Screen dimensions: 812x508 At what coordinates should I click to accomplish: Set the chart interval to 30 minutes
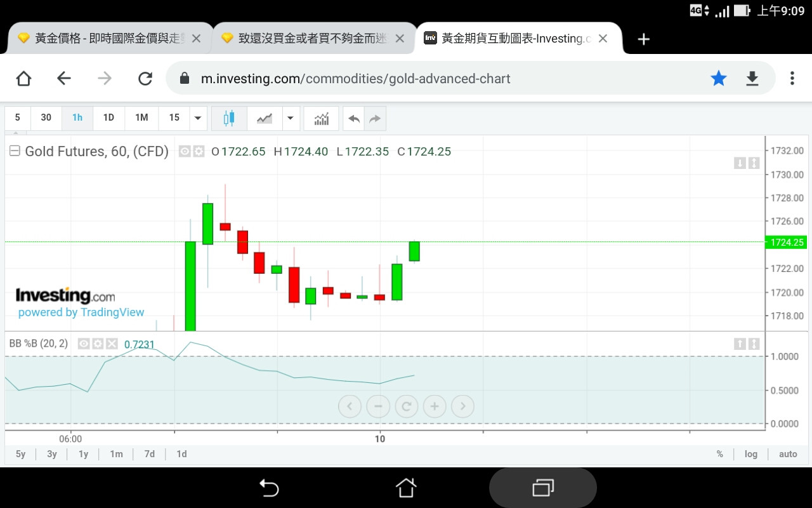(46, 117)
